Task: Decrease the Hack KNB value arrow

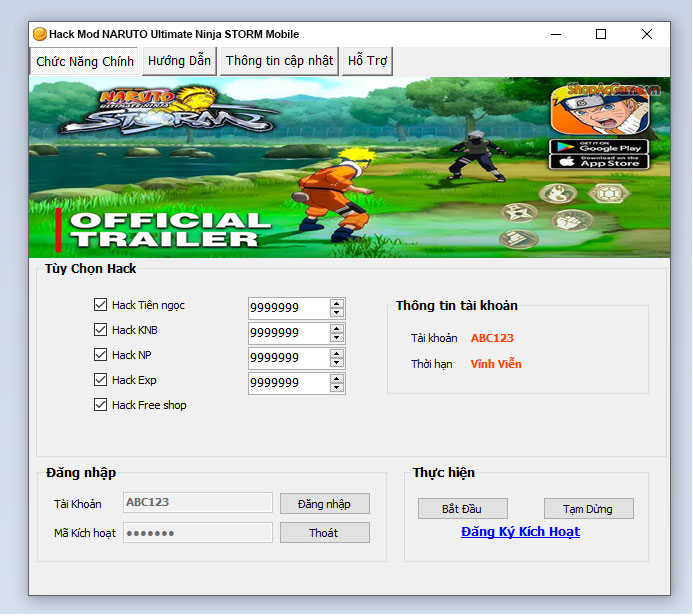Action: tap(337, 338)
